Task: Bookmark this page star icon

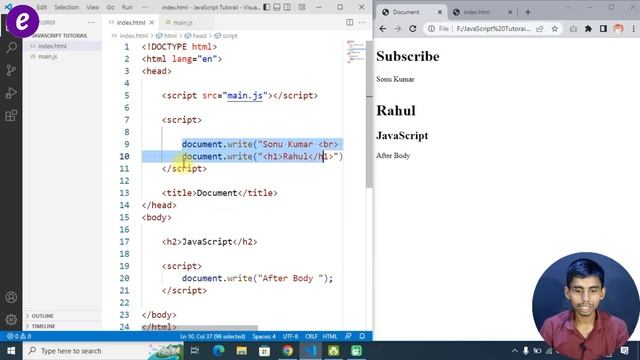Action: click(x=555, y=29)
